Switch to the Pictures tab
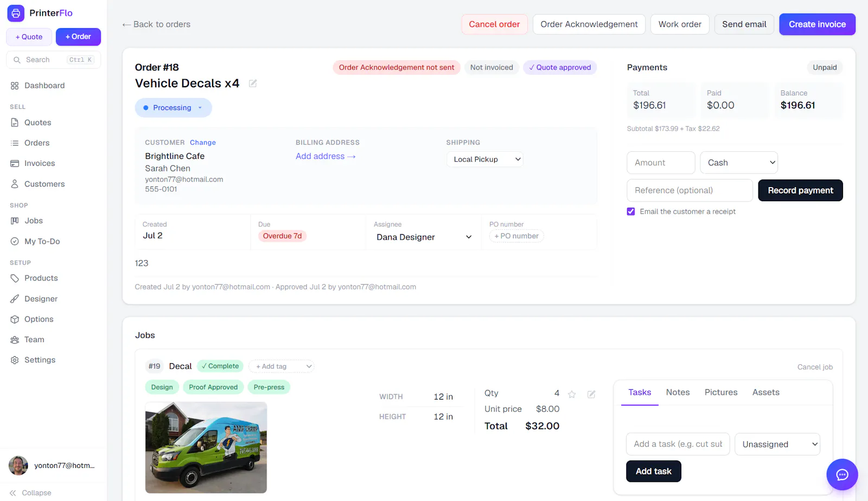This screenshot has height=501, width=868. [x=721, y=393]
